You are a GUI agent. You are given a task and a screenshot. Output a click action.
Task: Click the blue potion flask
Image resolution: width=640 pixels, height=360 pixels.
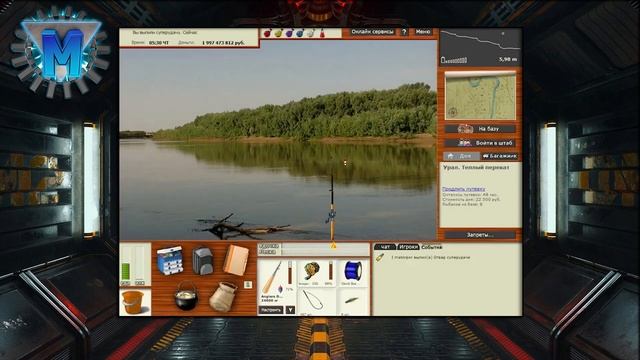(x=300, y=33)
